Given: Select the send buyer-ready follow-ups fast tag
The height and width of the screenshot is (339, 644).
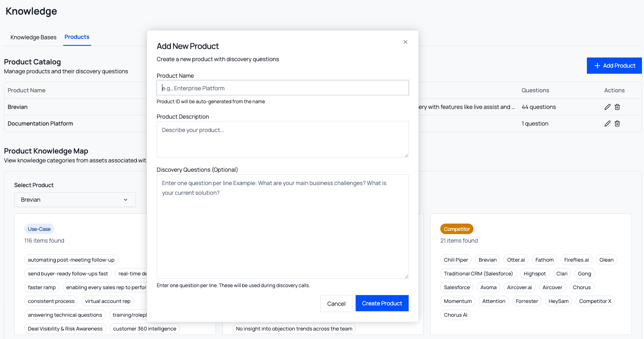Looking at the screenshot, I should coord(68,274).
